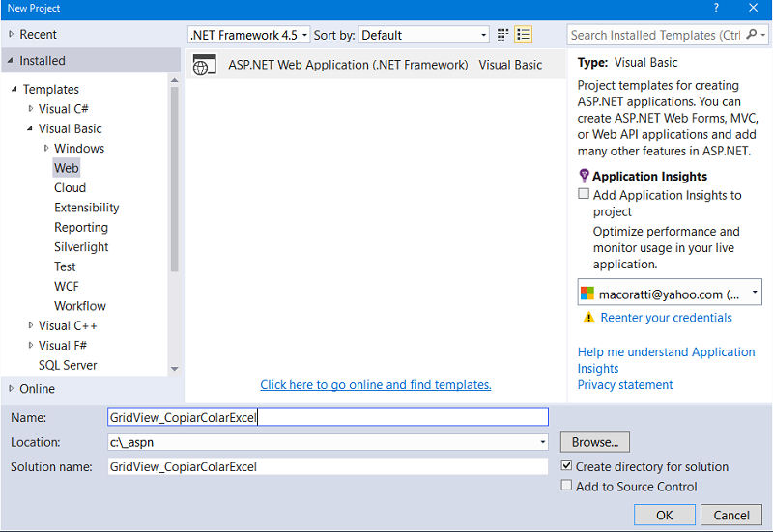Check Add to Source Control
Viewport: 773px width, 532px height.
(566, 486)
